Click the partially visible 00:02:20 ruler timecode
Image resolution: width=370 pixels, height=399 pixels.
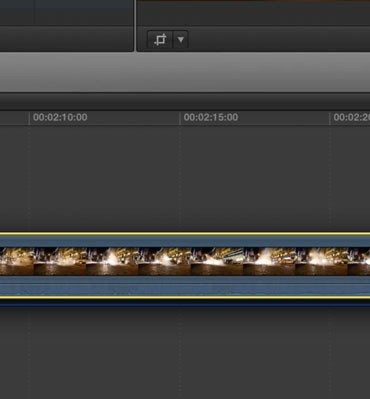351,117
